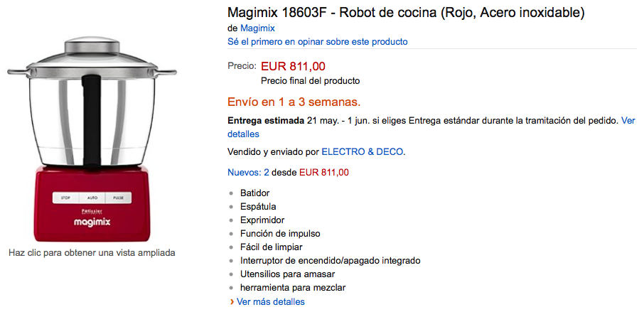Click the main EUR 811,00 price next to Precio

click(x=294, y=65)
